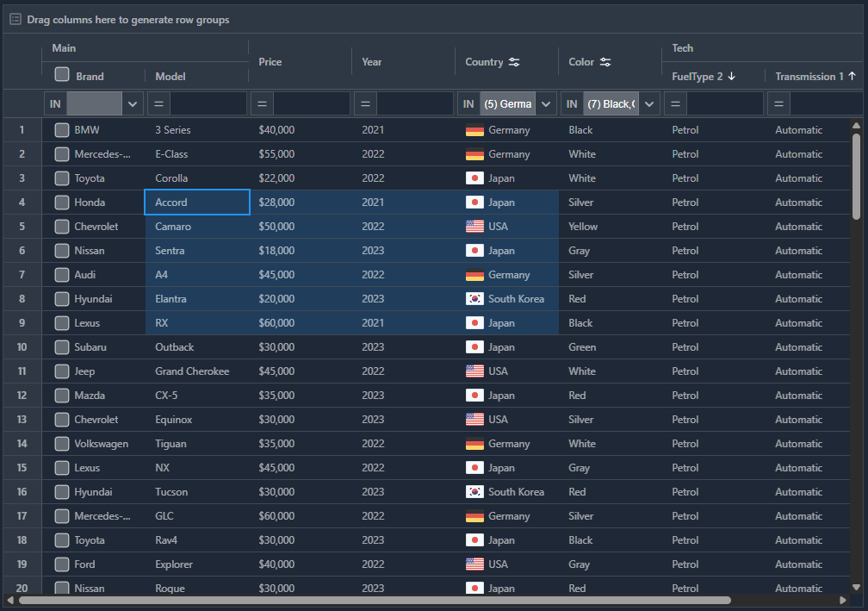This screenshot has width=868, height=611.
Task: Click the Transmission ascending sort arrow
Action: pos(852,77)
